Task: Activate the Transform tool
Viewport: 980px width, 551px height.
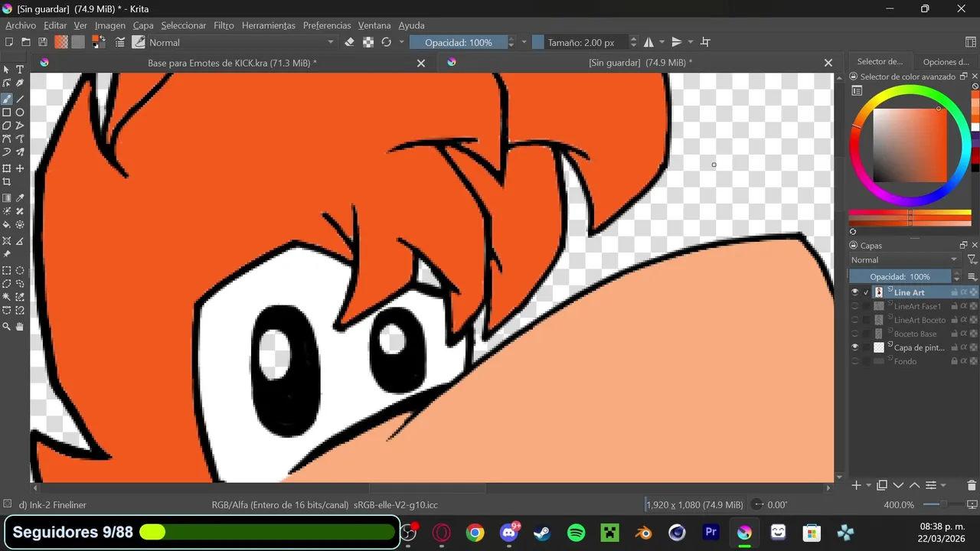Action: pyautogui.click(x=7, y=168)
